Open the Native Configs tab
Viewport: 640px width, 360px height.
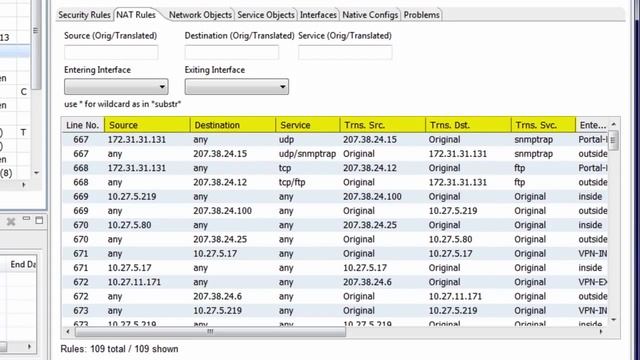(370, 15)
